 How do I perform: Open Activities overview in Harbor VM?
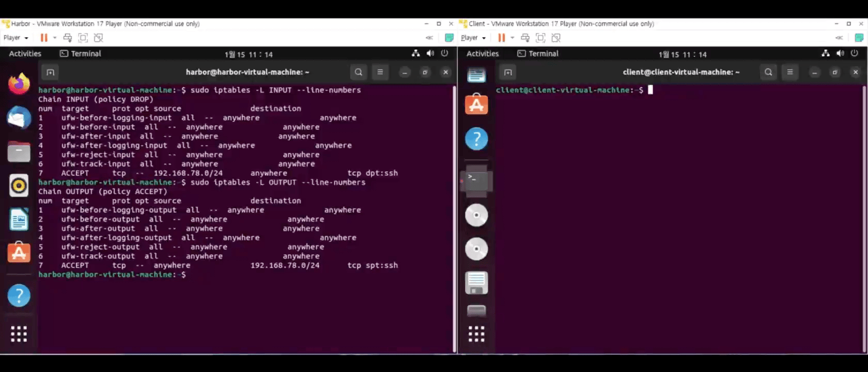tap(25, 54)
